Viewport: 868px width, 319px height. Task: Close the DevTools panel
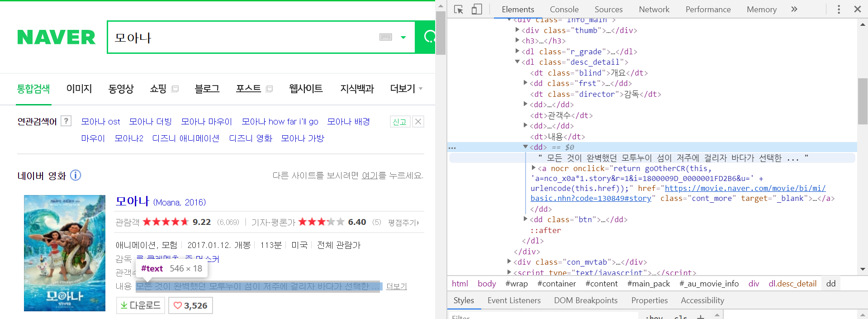pyautogui.click(x=857, y=9)
